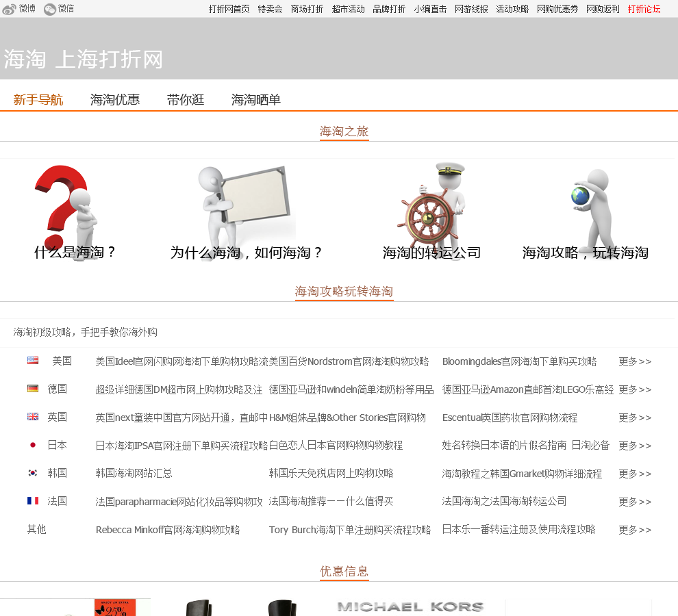
Task: Click the 德国 country label
Action: [x=58, y=389]
